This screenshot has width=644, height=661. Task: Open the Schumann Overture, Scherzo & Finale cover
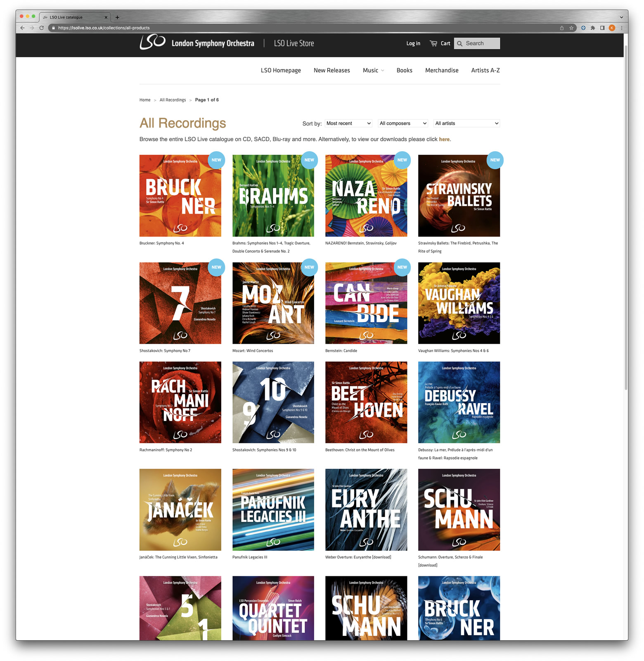[x=459, y=510]
